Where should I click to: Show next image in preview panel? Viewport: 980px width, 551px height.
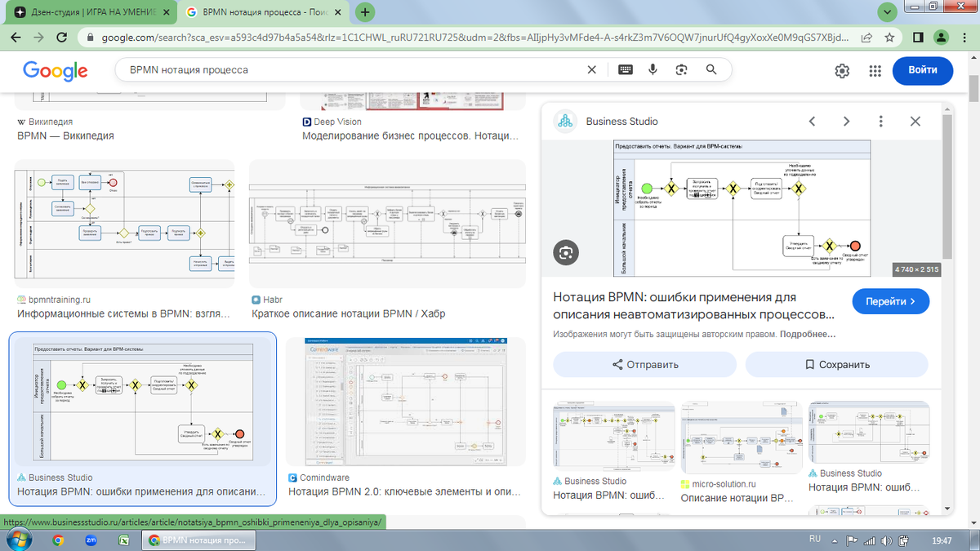(x=846, y=122)
